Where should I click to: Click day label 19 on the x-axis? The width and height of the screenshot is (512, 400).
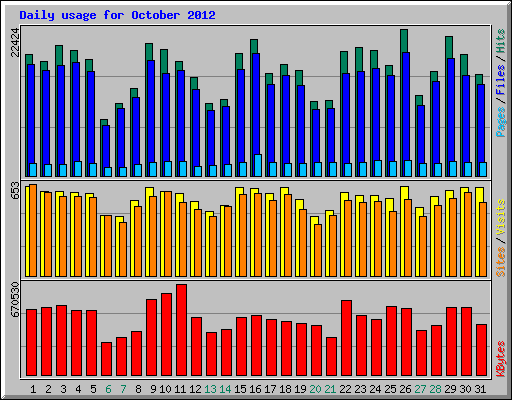pyautogui.click(x=300, y=389)
